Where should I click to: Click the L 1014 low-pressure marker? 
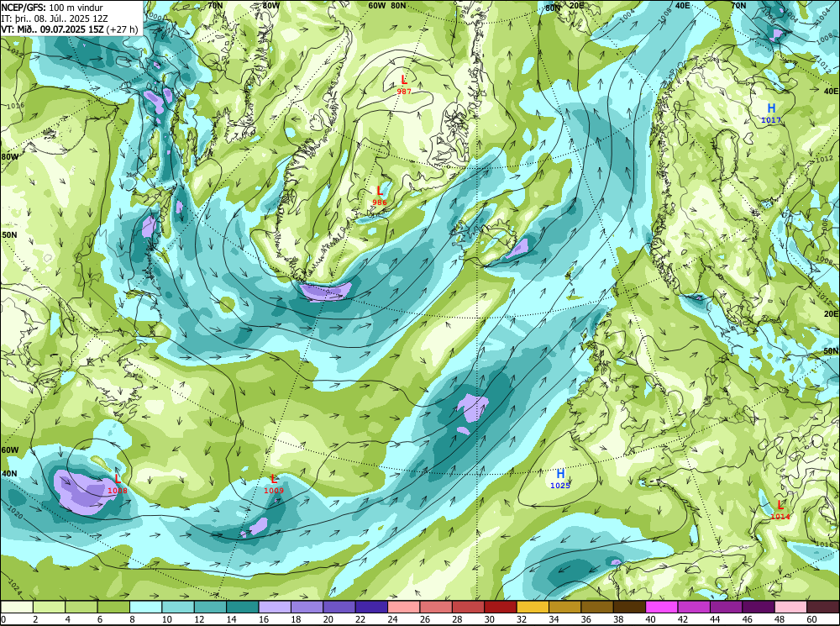pos(780,509)
